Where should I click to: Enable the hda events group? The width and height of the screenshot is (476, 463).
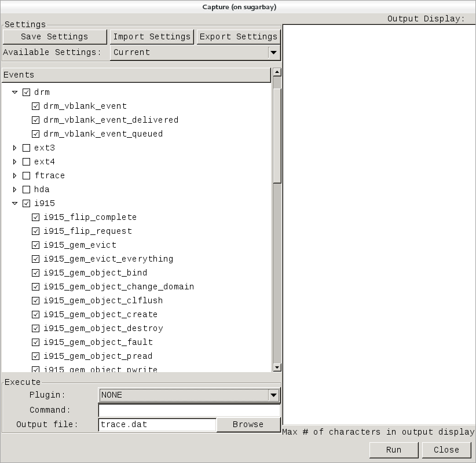(x=26, y=189)
